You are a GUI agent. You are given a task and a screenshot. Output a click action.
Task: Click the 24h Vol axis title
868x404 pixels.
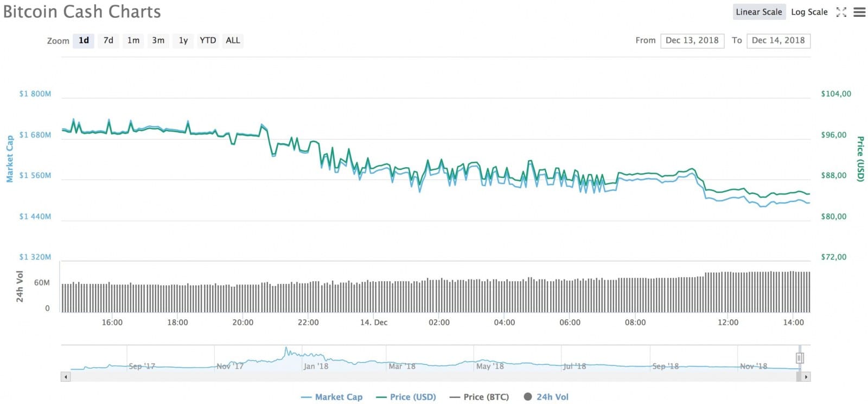pos(20,286)
